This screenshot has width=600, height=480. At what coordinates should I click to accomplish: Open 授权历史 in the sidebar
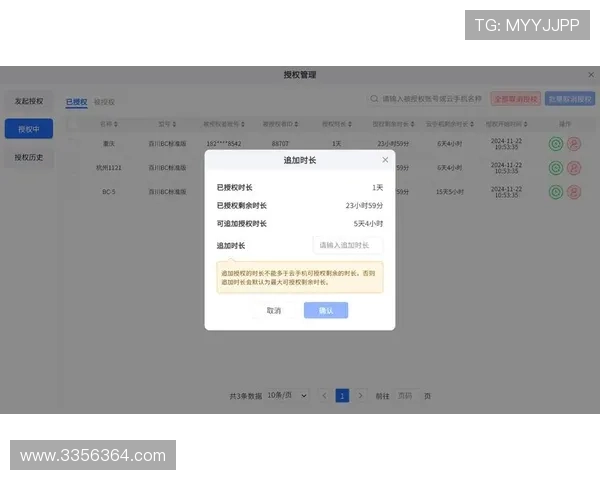29,157
